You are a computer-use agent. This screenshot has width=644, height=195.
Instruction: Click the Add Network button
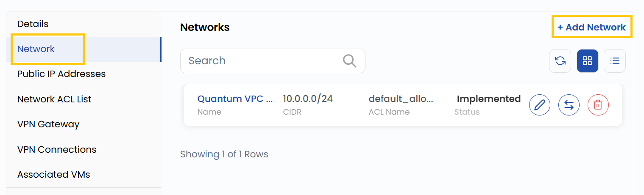(x=591, y=27)
